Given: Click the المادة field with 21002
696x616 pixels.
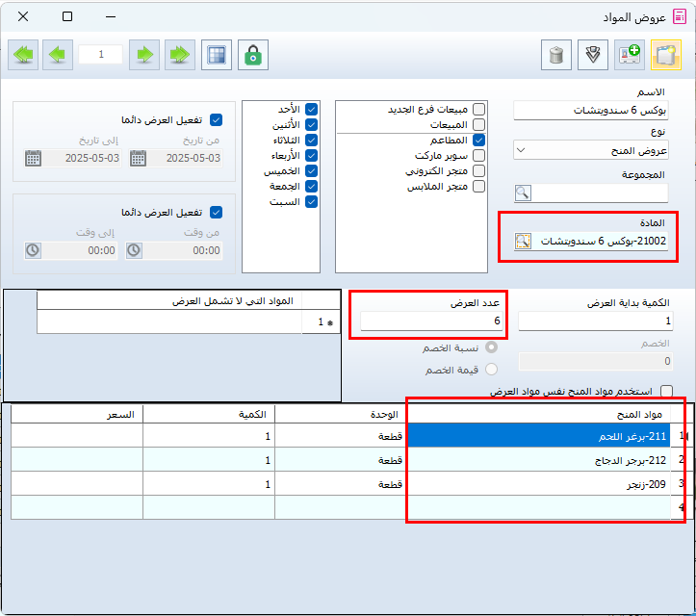Looking at the screenshot, I should tap(600, 241).
